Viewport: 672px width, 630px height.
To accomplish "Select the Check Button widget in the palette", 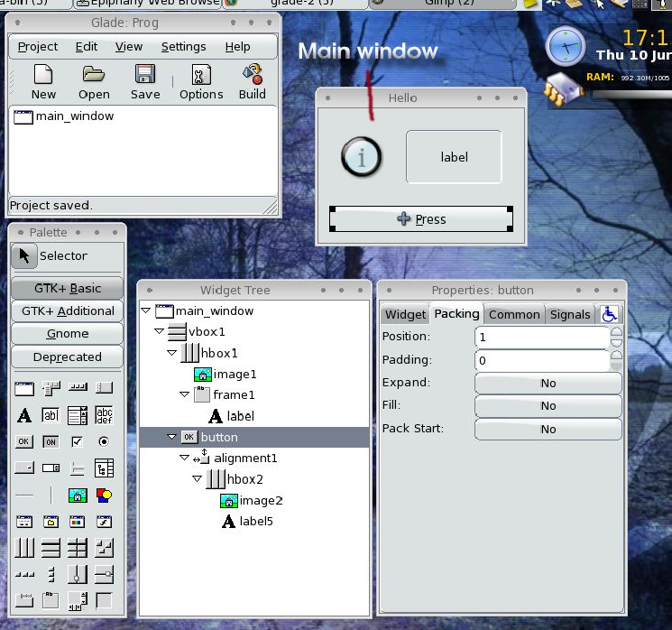I will pos(78,441).
